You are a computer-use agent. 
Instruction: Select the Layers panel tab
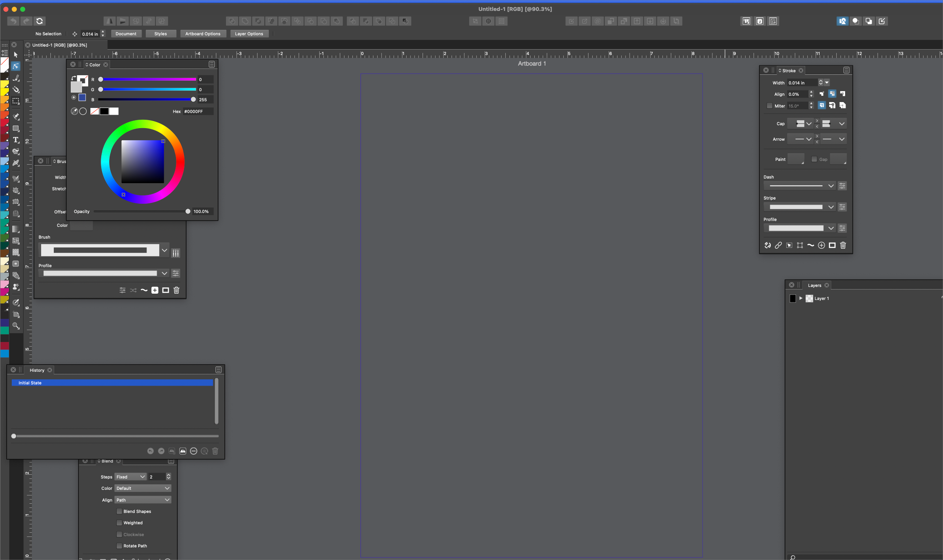click(x=814, y=285)
